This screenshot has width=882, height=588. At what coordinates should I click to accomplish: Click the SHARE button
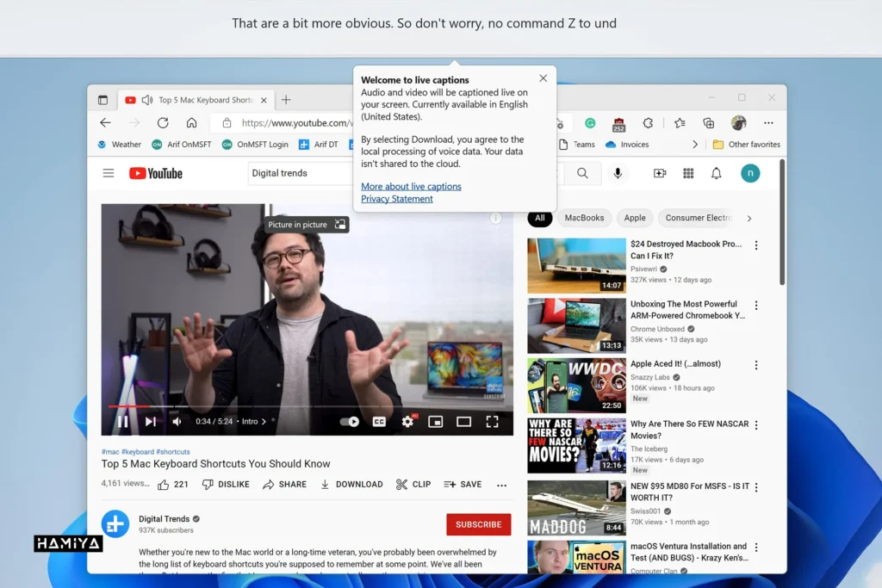284,485
